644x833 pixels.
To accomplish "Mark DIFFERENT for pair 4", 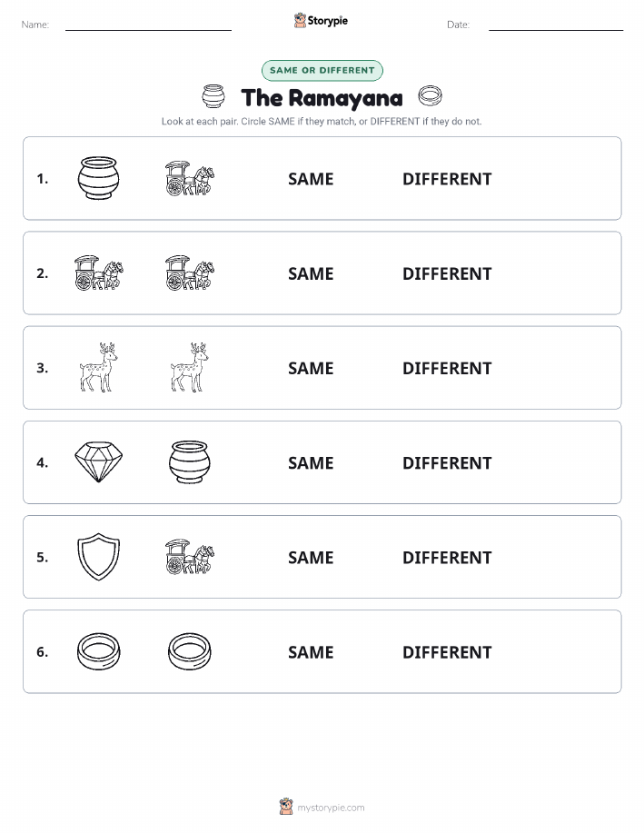I will [x=447, y=462].
